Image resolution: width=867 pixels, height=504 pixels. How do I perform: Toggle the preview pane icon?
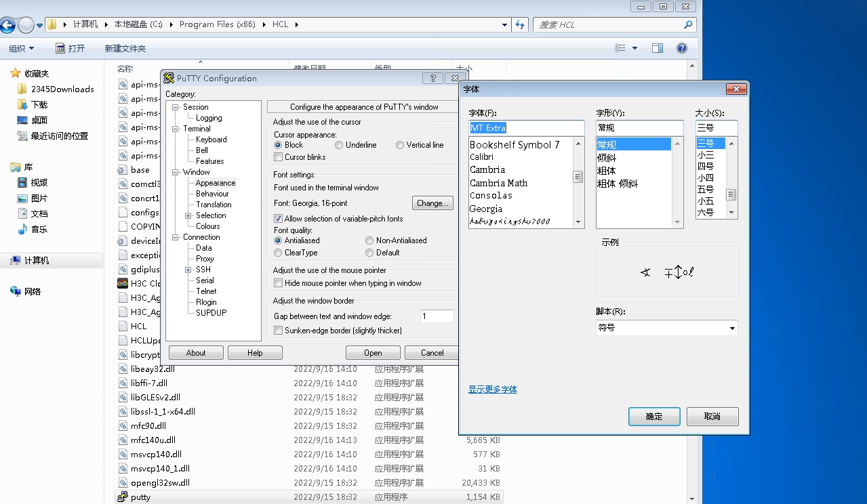coord(657,48)
